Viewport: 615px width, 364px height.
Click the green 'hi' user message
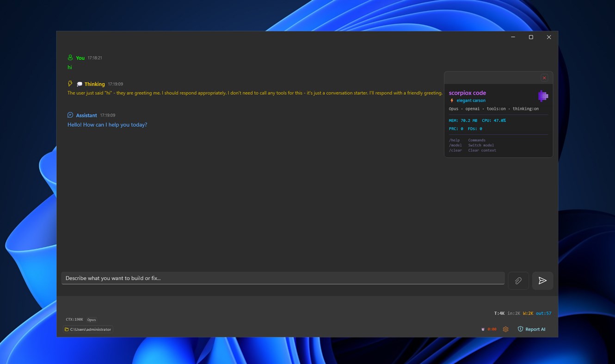click(x=70, y=68)
